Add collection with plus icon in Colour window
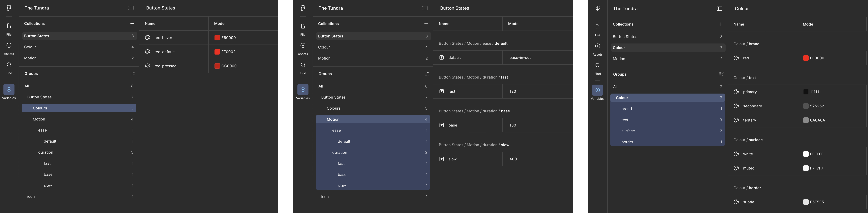 [720, 24]
